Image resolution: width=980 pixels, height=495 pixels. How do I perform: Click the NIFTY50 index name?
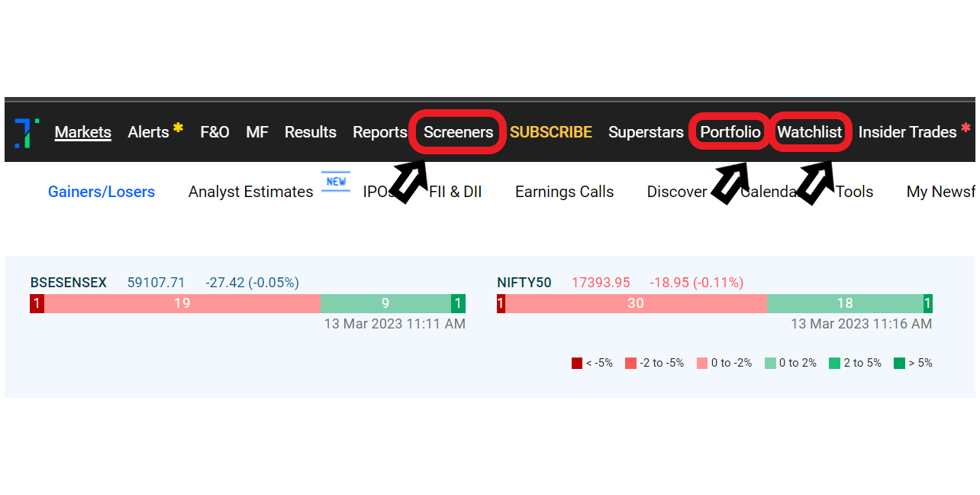click(524, 283)
